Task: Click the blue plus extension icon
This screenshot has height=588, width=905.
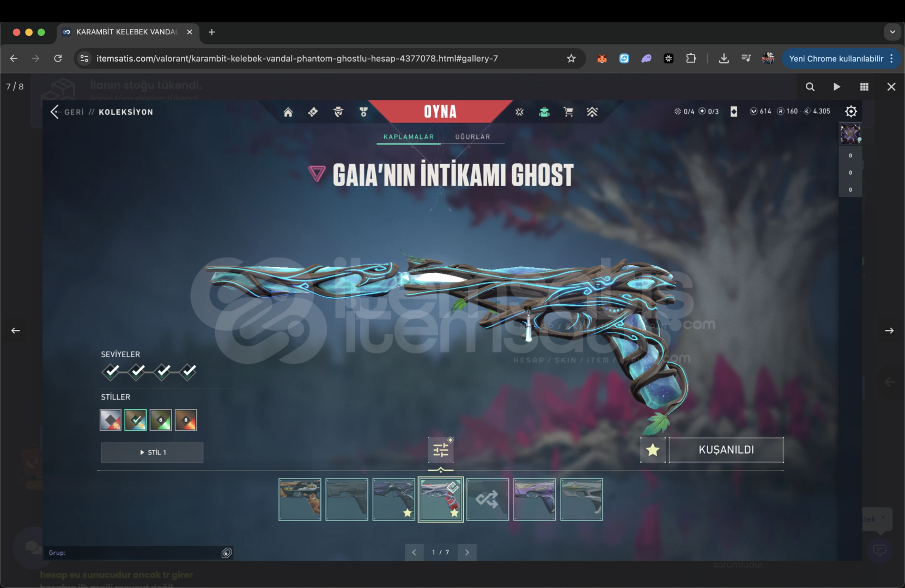Action: click(624, 58)
